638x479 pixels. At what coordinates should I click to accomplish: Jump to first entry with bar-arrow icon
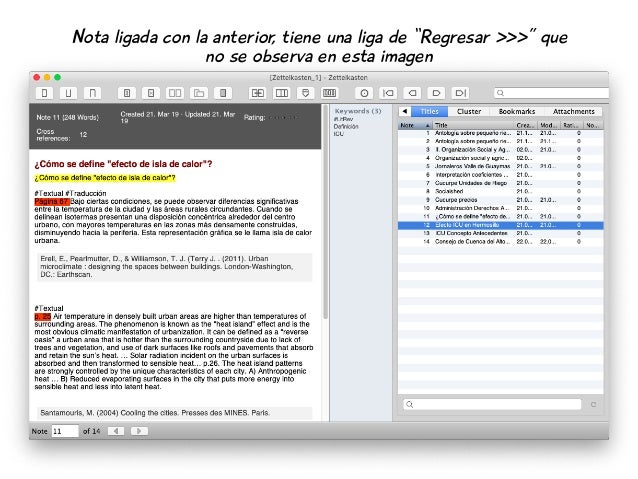coord(388,93)
